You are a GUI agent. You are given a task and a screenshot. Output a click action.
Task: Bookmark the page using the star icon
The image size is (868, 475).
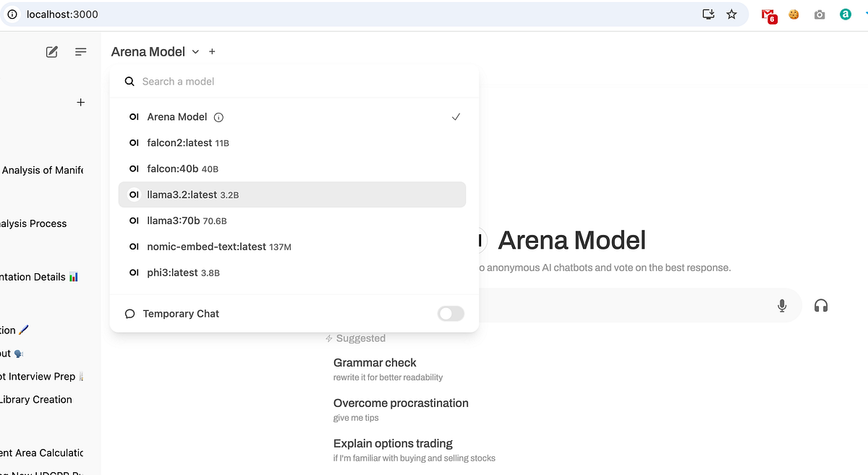point(731,14)
